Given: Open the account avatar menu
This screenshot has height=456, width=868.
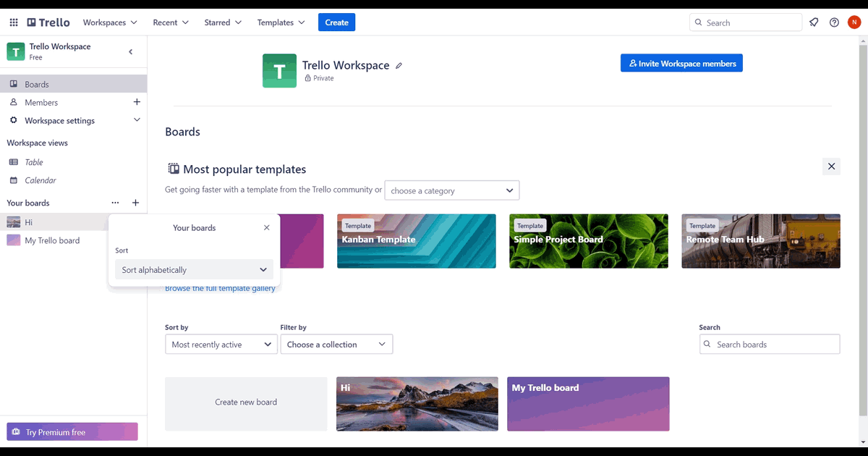Looking at the screenshot, I should tap(854, 22).
